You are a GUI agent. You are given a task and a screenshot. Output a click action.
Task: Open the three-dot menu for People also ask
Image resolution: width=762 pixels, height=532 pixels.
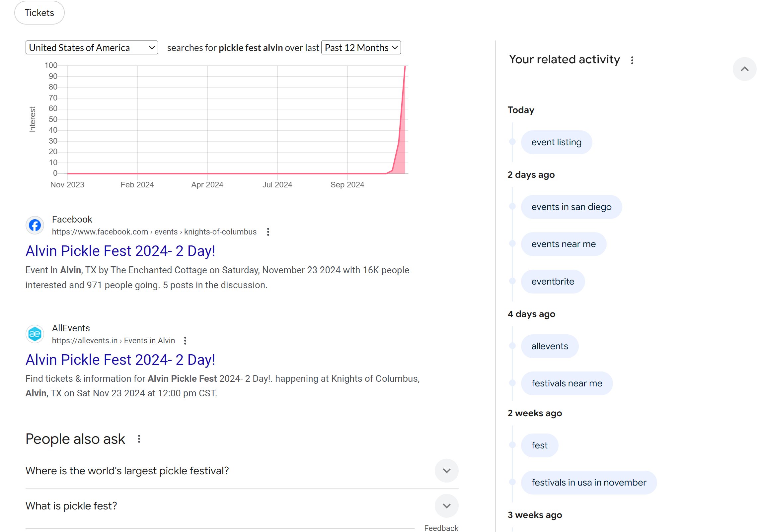pos(139,439)
